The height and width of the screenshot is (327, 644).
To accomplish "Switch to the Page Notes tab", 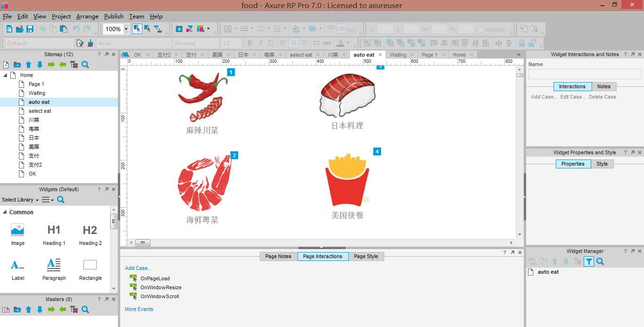I will [x=278, y=256].
